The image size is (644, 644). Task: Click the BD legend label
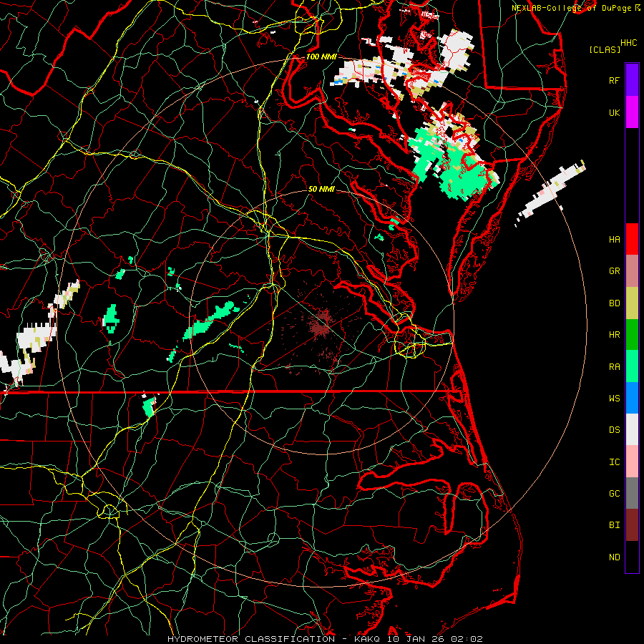(x=614, y=303)
